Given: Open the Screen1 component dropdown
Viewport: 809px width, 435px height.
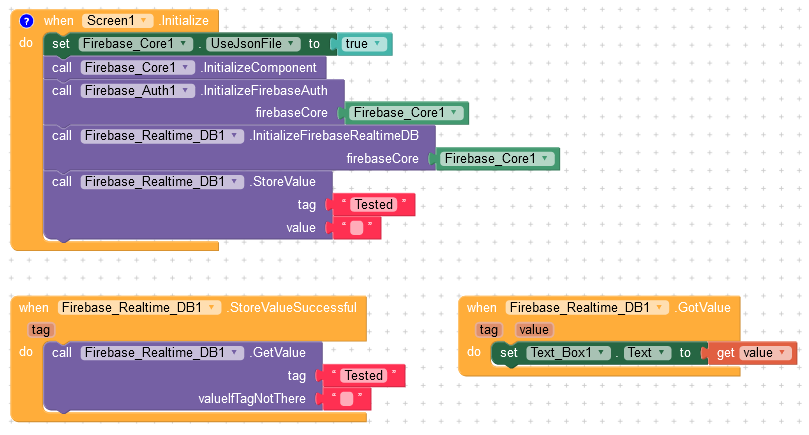Looking at the screenshot, I should click(117, 21).
